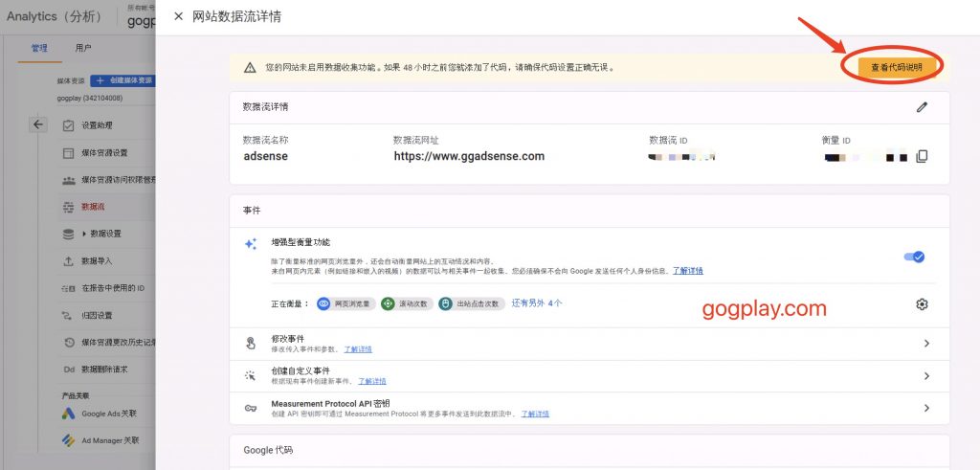The height and width of the screenshot is (470, 980).
Task: Click gogplay (342104008) property text
Action: (89, 99)
